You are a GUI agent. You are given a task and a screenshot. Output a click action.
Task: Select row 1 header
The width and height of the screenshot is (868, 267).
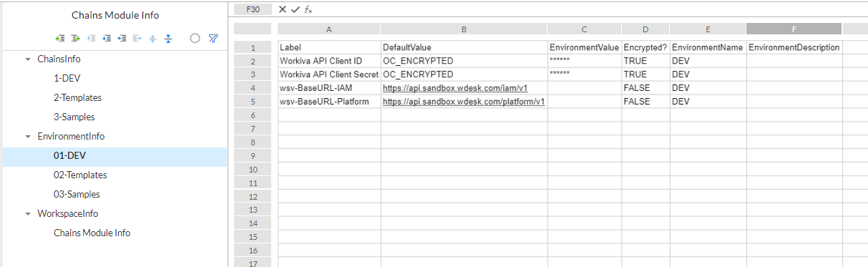click(253, 47)
